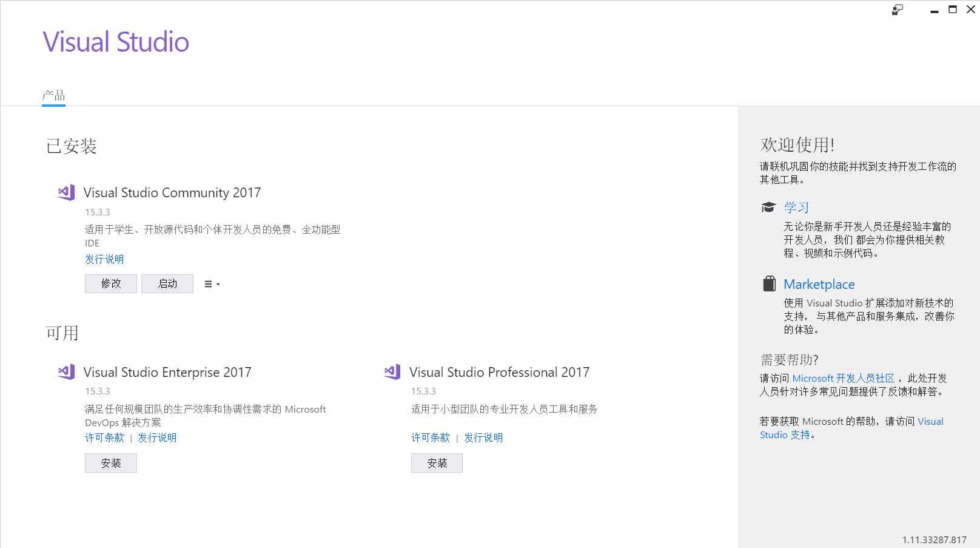980x548 pixels.
Task: Select the 产品 menu item under Visual Studio
Action: coord(53,95)
